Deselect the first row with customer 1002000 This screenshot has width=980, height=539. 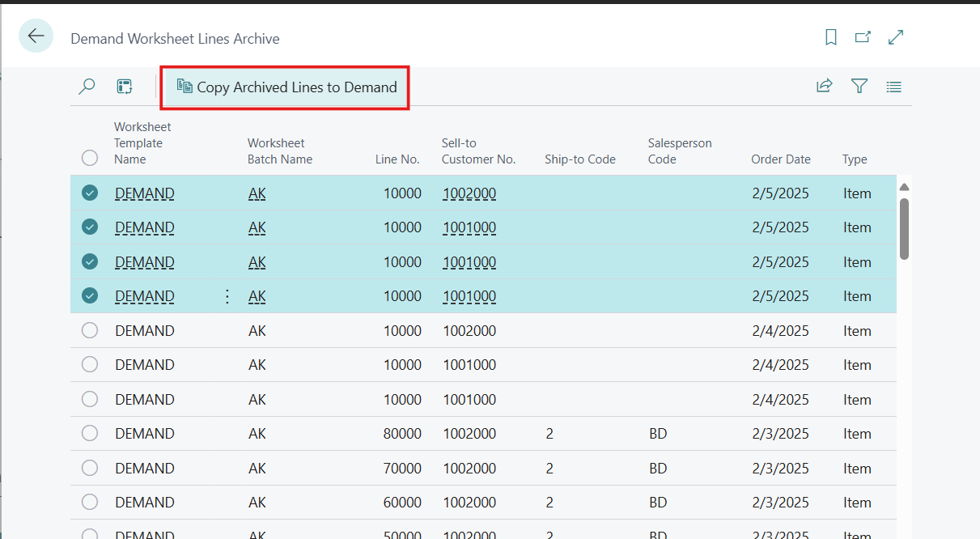point(90,193)
